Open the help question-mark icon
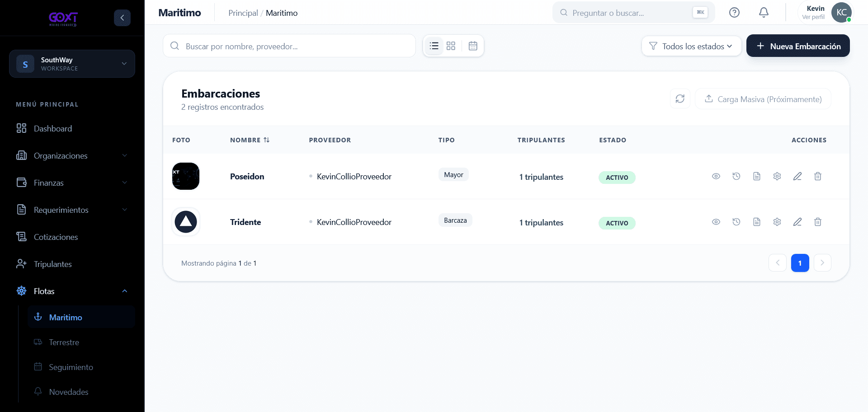The width and height of the screenshot is (868, 412). [x=734, y=13]
